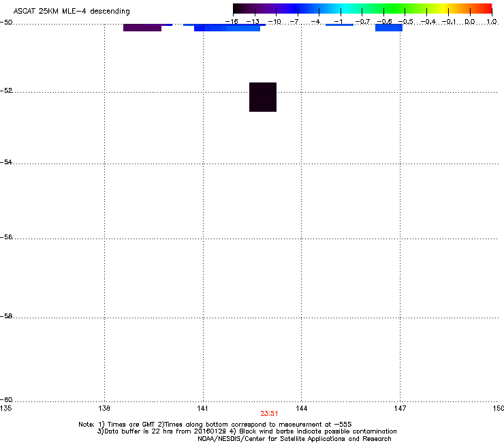Image resolution: width=504 pixels, height=443 pixels.
Task: Click the '-52' latitude axis label
Action: tap(6, 91)
